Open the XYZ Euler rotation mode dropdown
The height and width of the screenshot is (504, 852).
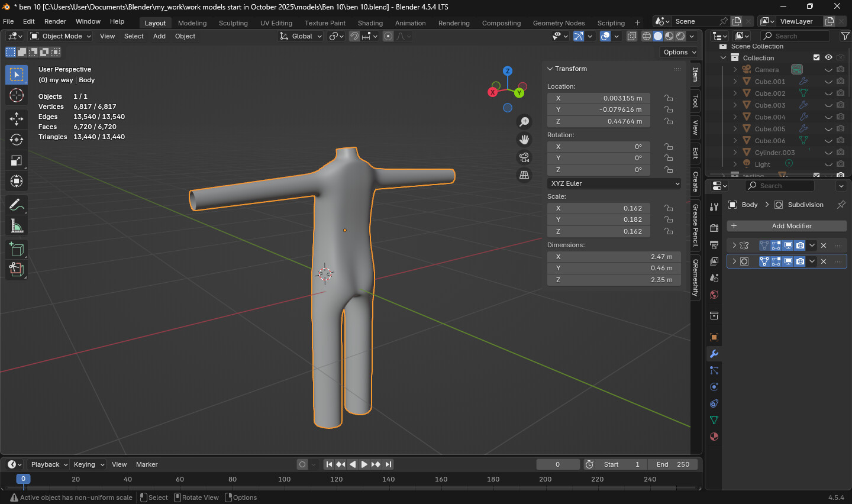[614, 183]
